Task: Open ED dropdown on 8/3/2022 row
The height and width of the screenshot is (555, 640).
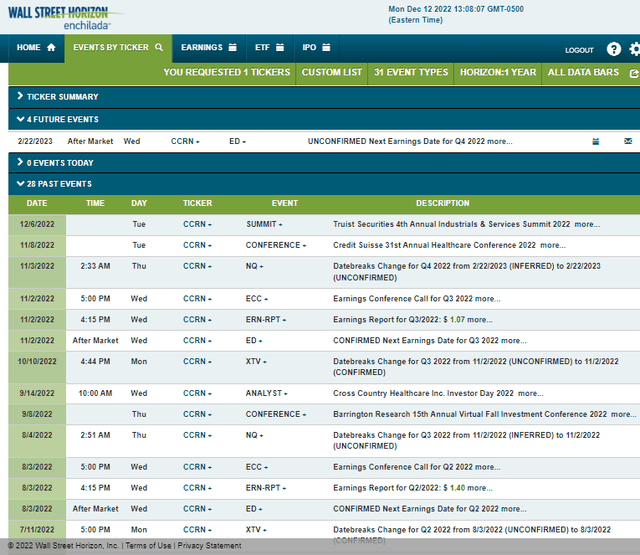Action: 254,508
